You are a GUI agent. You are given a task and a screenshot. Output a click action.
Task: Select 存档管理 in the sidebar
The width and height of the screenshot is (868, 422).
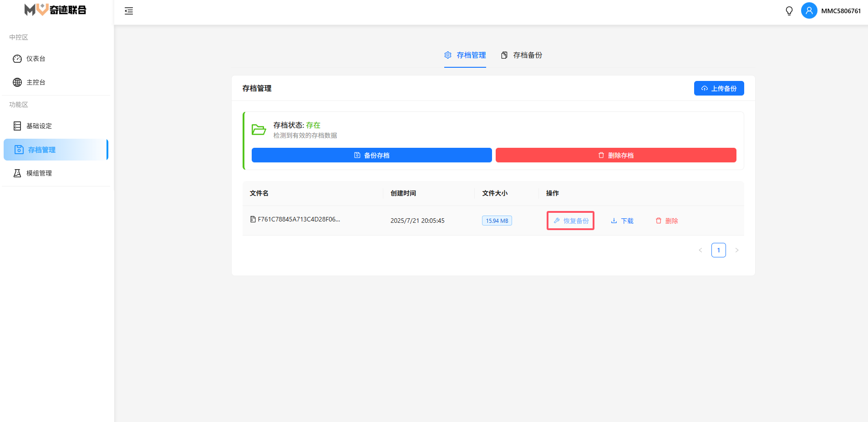41,150
